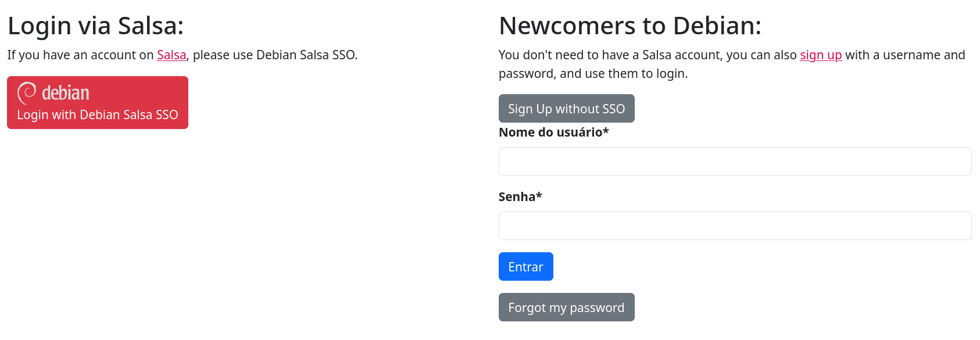Select the "Login via Salsa:" heading
The height and width of the screenshot is (340, 980).
95,26
